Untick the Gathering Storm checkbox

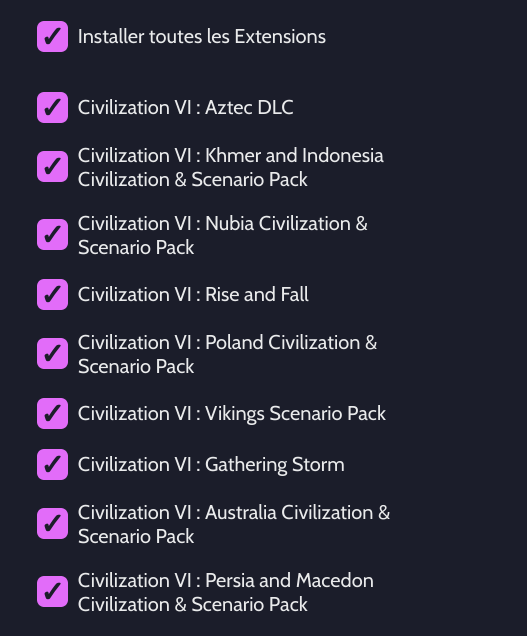(x=52, y=464)
